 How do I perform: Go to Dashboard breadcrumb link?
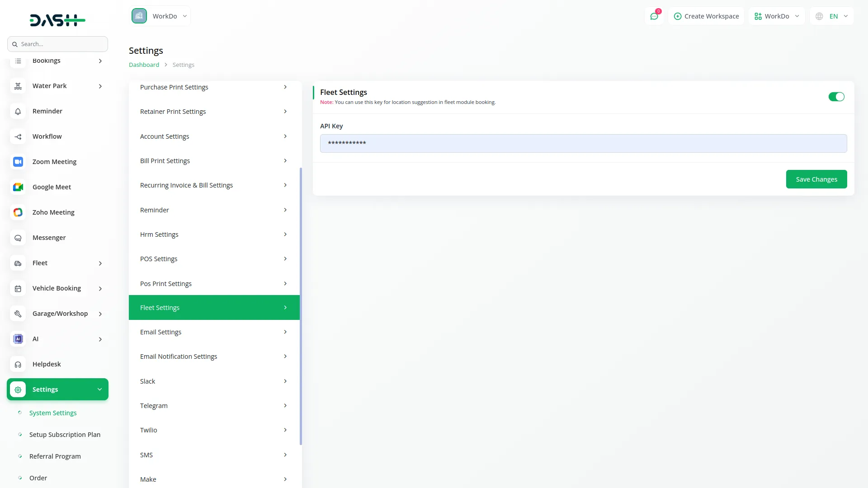[144, 65]
